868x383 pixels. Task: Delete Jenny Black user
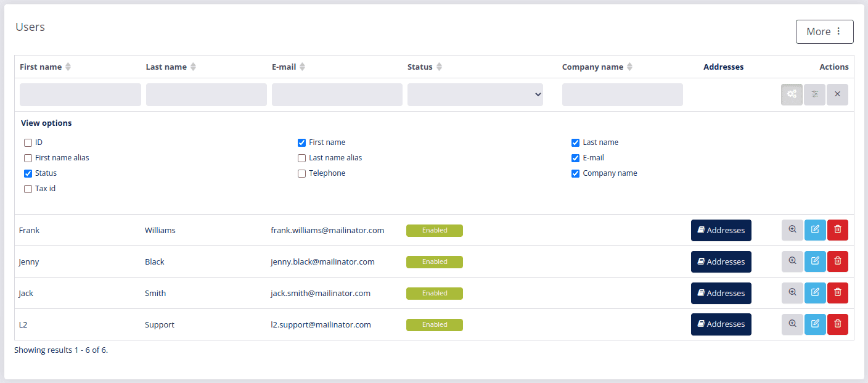(x=838, y=262)
